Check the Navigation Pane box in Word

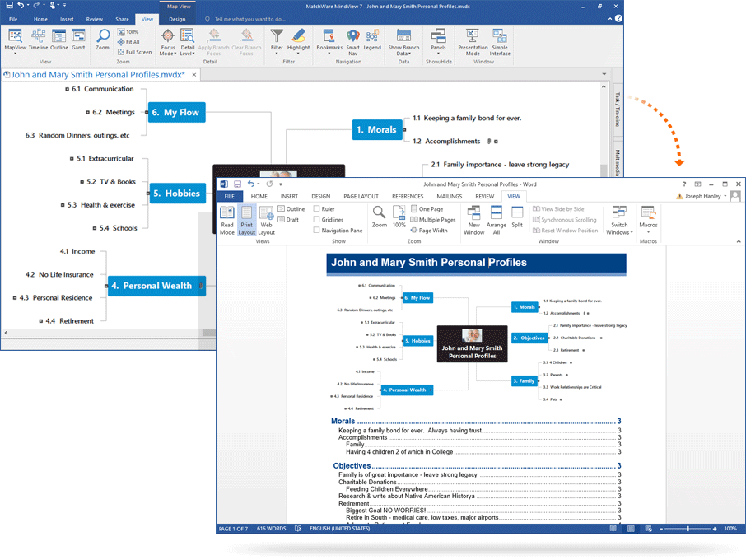point(316,231)
